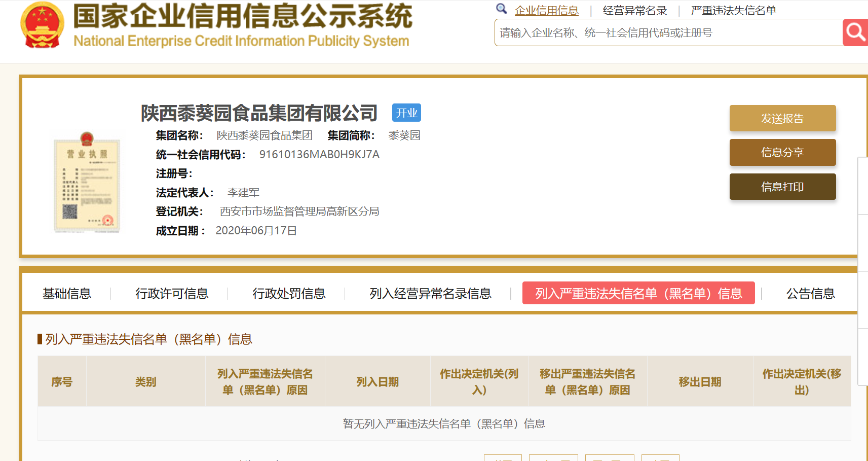
Task: Focus the enterprise name search input field
Action: (x=668, y=32)
